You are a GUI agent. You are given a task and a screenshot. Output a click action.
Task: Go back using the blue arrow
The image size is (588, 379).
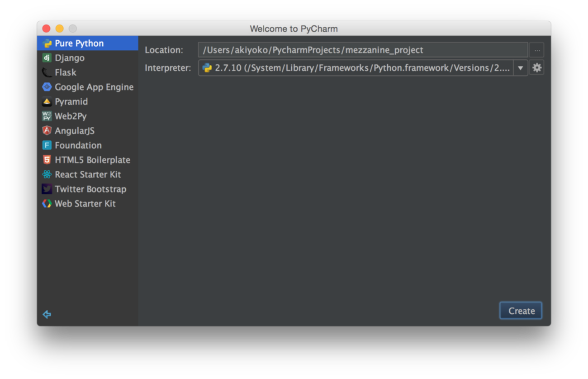click(47, 314)
